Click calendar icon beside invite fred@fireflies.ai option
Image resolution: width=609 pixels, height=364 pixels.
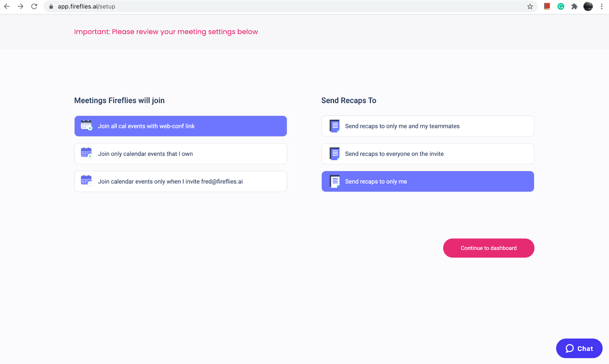(86, 181)
